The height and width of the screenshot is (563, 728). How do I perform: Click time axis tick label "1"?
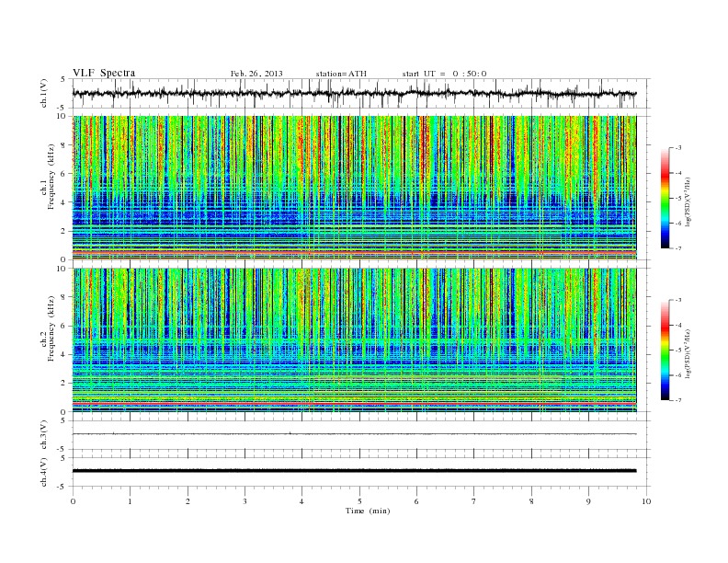(130, 501)
